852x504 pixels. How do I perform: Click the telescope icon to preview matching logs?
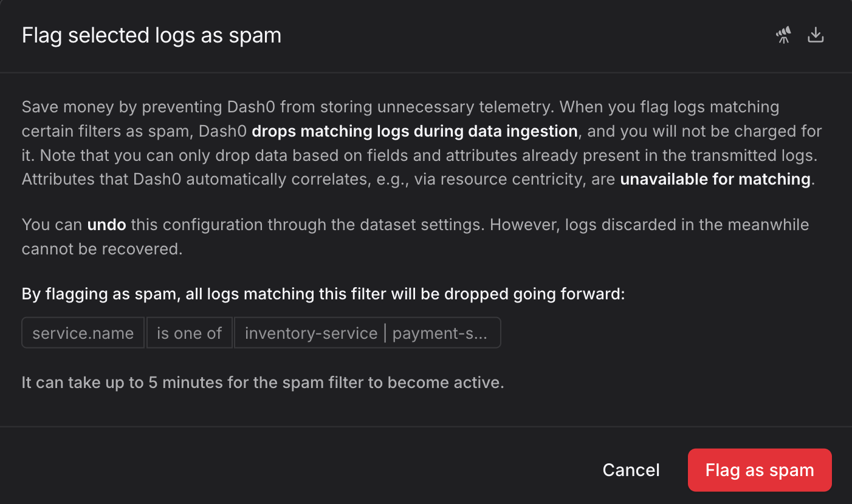(783, 35)
